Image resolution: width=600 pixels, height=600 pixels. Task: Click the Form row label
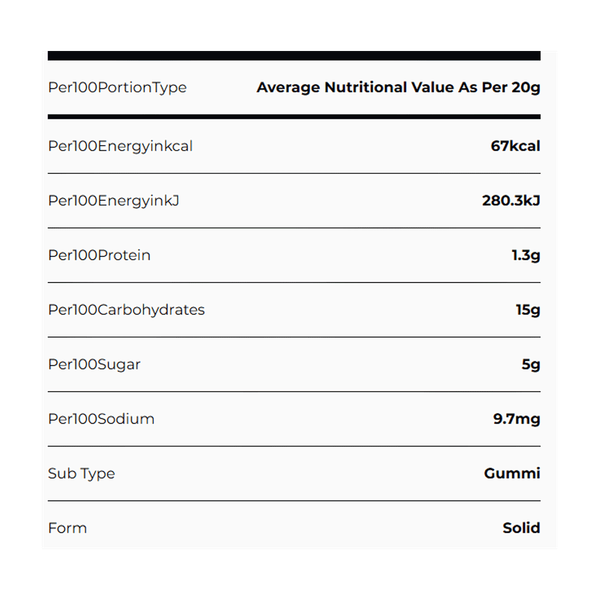point(67,528)
